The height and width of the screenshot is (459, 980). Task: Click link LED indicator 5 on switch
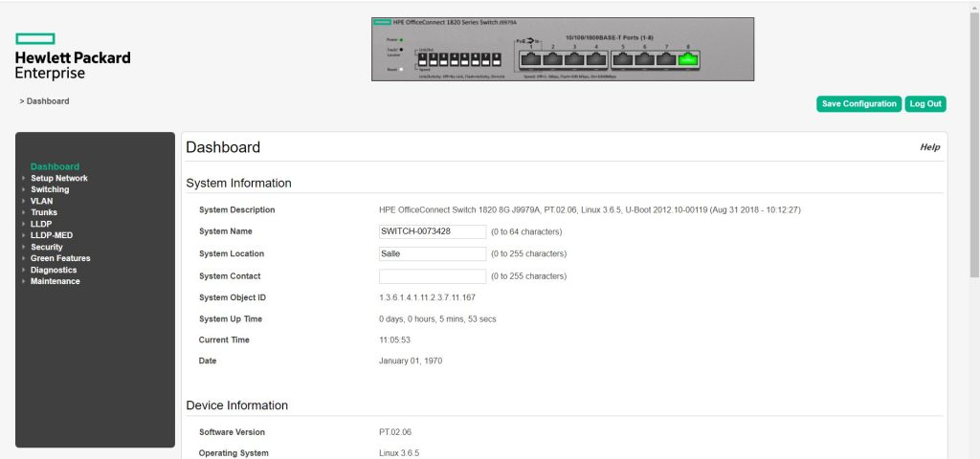coord(465,59)
